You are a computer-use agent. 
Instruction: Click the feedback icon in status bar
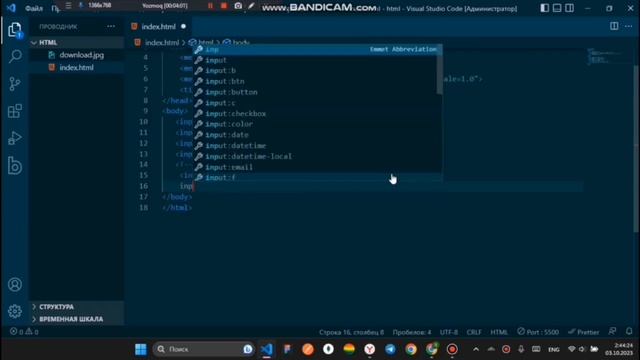(612, 331)
